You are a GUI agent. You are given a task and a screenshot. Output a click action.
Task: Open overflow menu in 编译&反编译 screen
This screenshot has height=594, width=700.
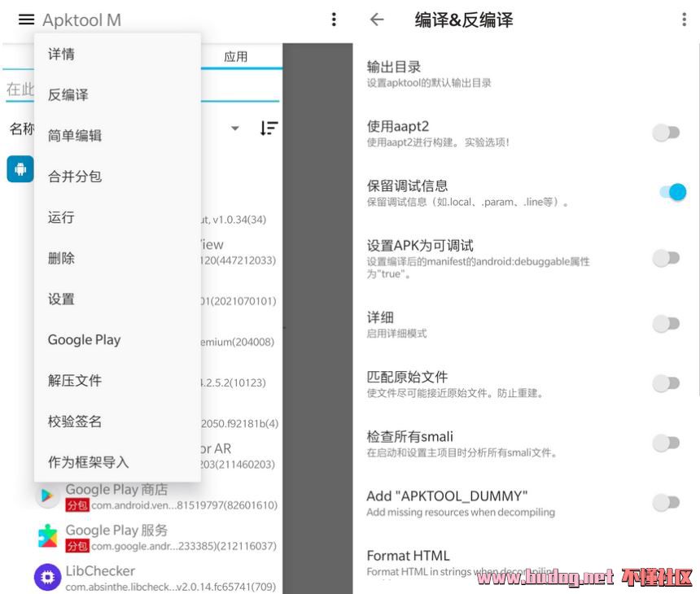click(684, 20)
